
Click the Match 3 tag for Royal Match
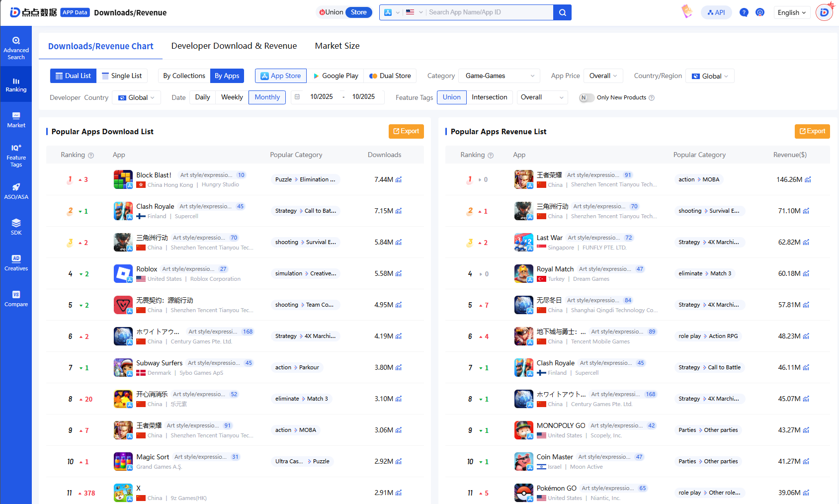pos(721,273)
